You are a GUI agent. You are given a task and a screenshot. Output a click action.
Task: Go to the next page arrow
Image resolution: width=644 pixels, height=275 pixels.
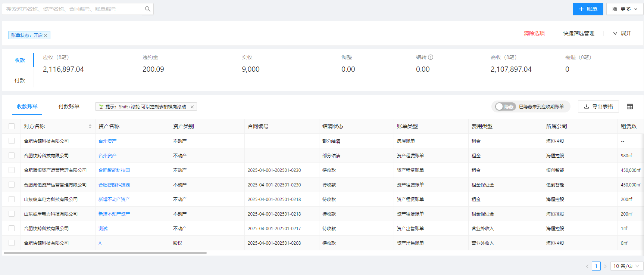[605, 266]
